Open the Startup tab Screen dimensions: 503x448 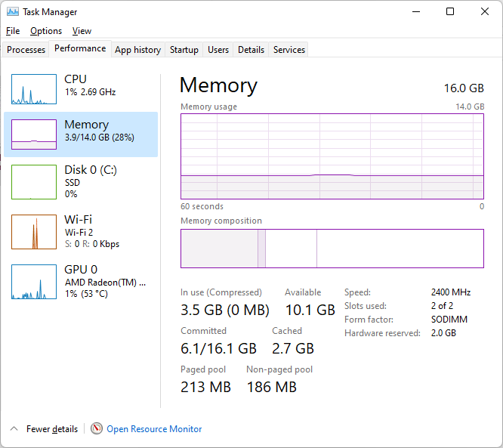[184, 50]
